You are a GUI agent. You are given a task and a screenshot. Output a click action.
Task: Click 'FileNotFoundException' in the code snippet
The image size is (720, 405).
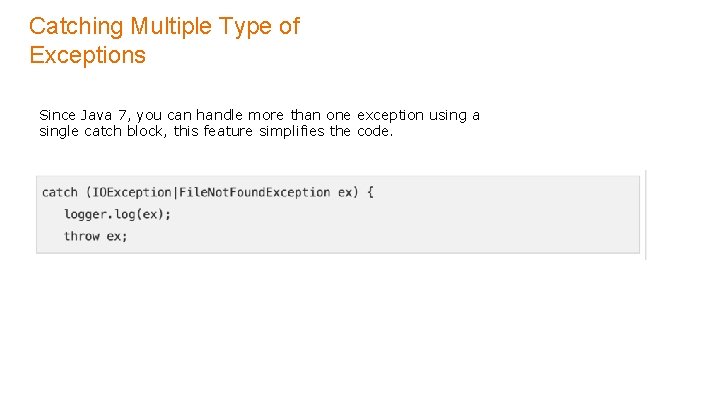click(254, 192)
